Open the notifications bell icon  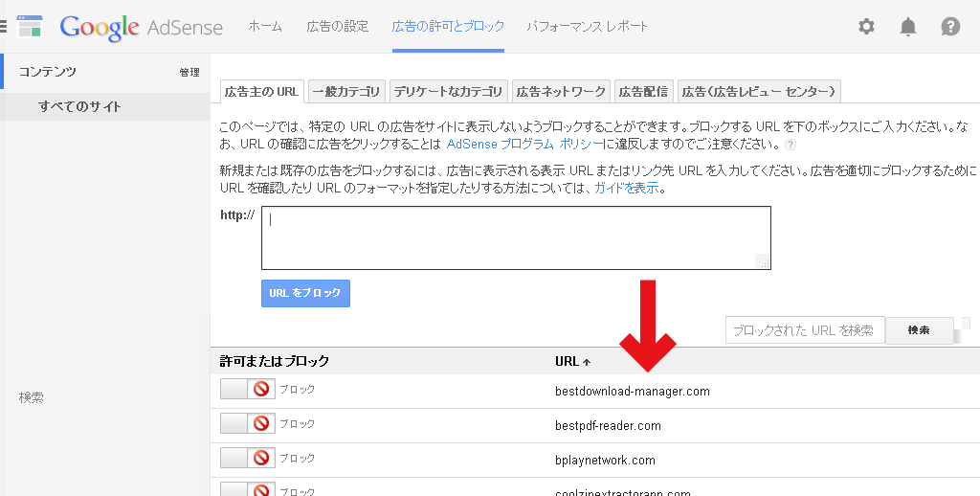[908, 26]
